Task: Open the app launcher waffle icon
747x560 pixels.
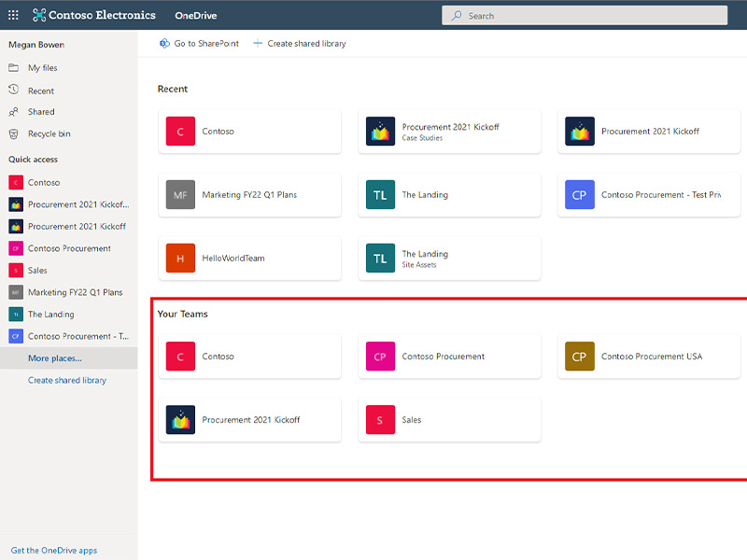Action: [13, 15]
